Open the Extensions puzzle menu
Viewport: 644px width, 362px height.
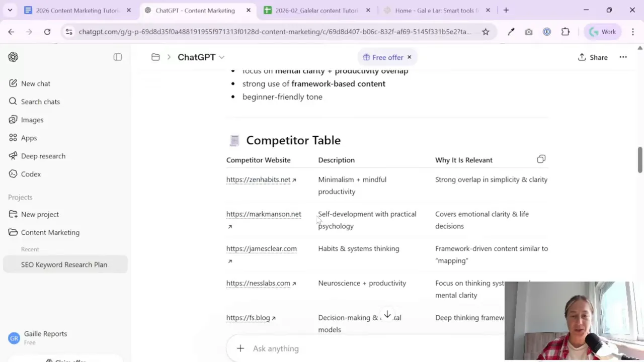566,32
